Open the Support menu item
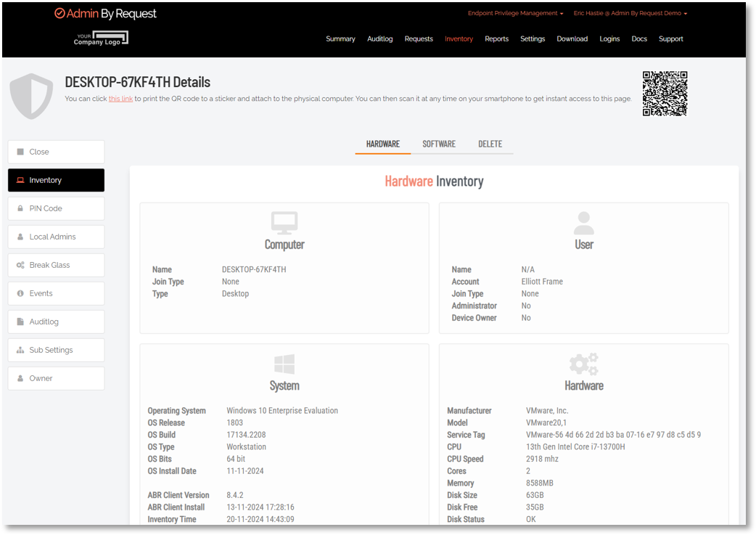The image size is (756, 535). 670,39
